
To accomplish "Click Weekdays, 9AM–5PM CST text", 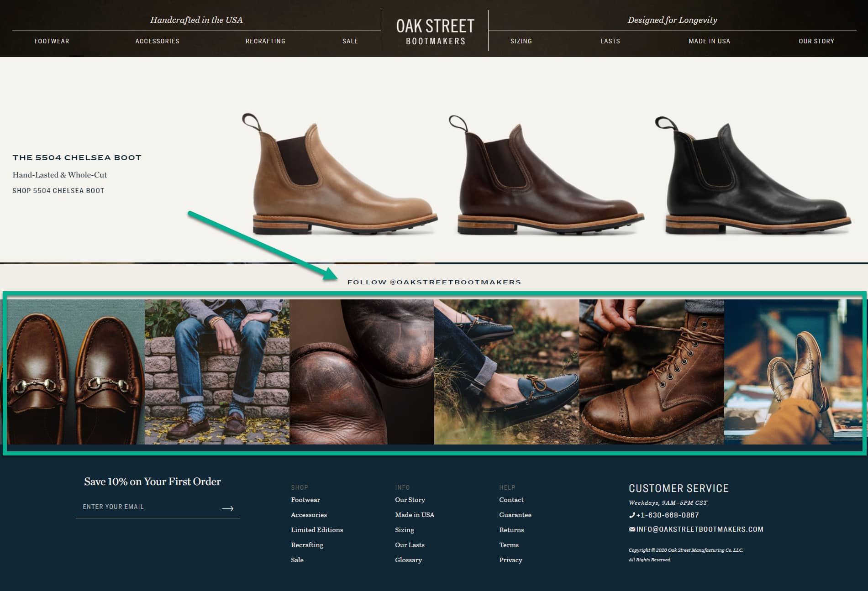I will pyautogui.click(x=668, y=503).
